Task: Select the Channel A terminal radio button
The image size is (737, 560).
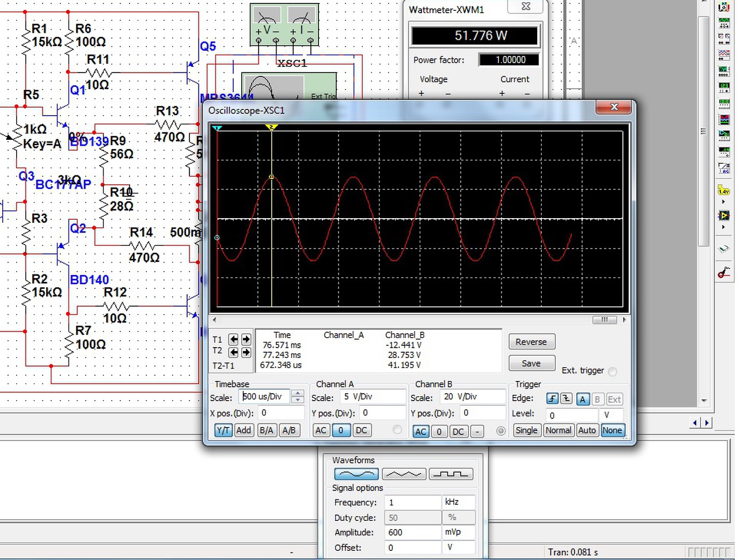Action: 397,430
